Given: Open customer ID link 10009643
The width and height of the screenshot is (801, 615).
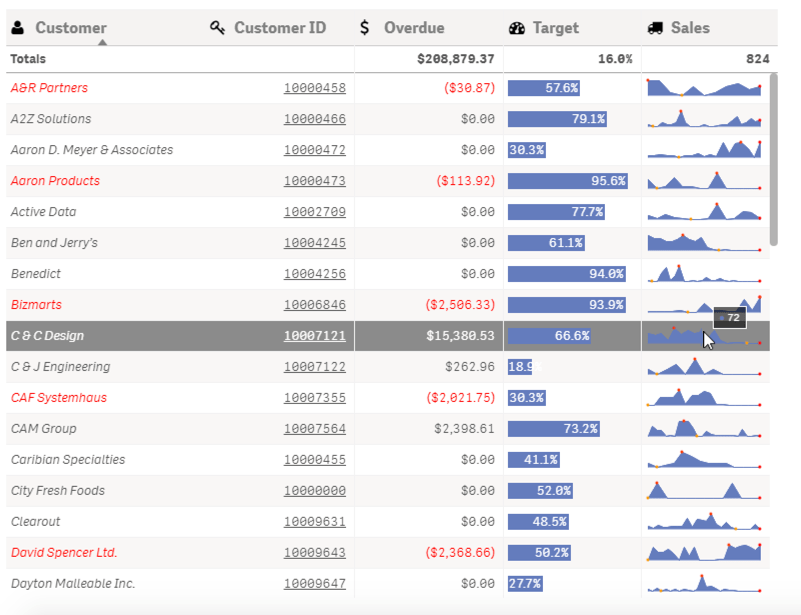Looking at the screenshot, I should tap(315, 553).
